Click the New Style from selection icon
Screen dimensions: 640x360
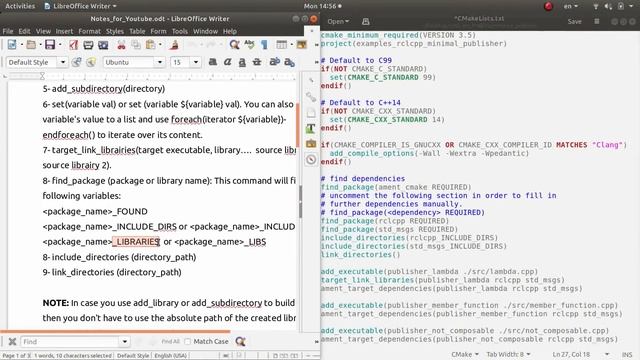coord(91,62)
